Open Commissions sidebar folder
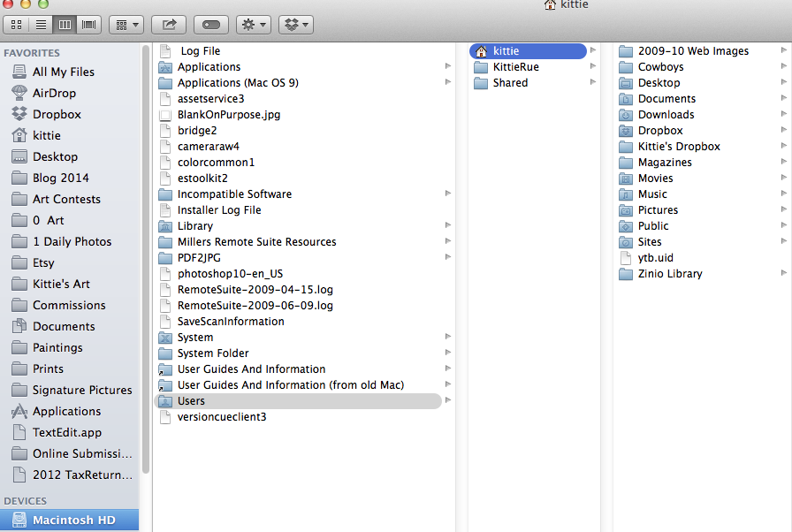 70,305
